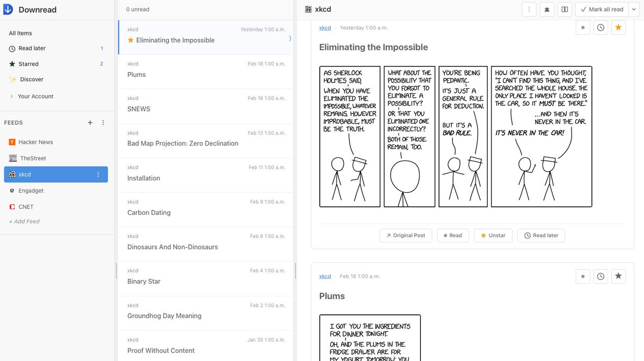Switch layout with split-view icon

tap(565, 9)
